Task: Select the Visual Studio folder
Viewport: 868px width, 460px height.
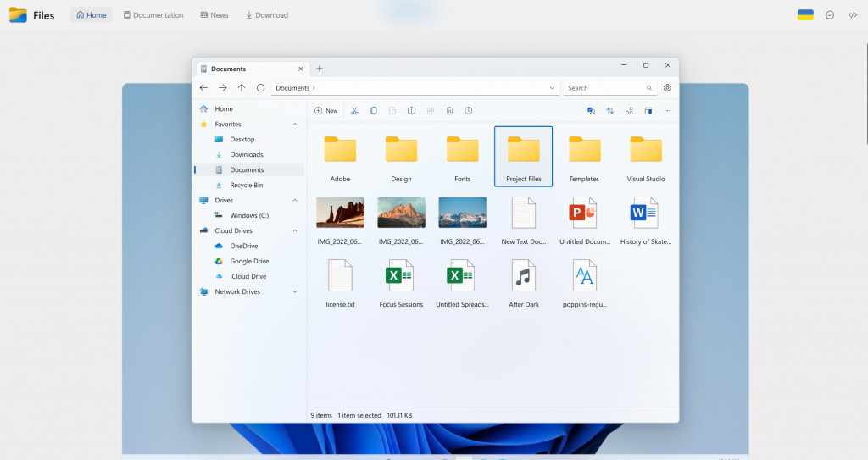Action: pos(645,158)
